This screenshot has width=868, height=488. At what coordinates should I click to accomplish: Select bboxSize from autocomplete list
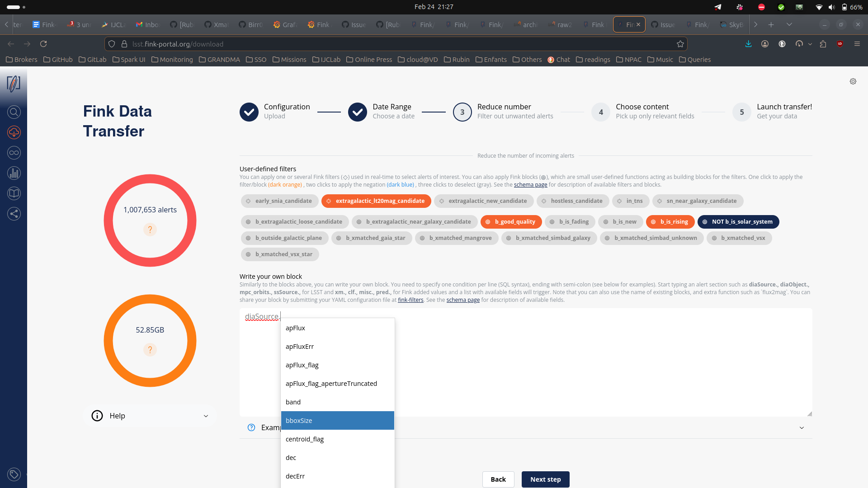pyautogui.click(x=337, y=421)
